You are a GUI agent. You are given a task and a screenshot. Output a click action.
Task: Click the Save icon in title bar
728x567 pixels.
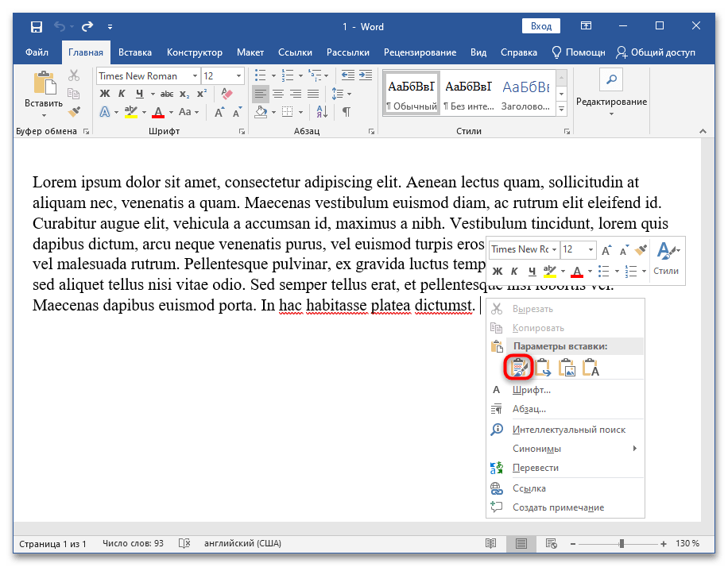click(37, 27)
